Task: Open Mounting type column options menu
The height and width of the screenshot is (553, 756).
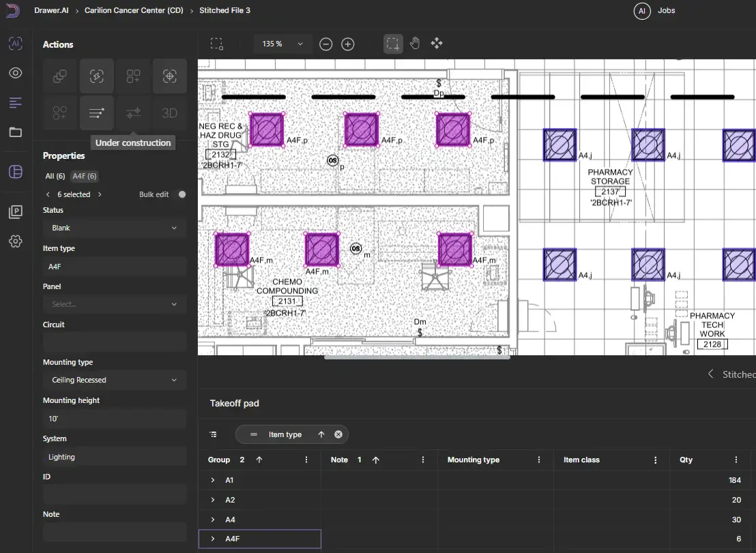Action: coord(539,460)
